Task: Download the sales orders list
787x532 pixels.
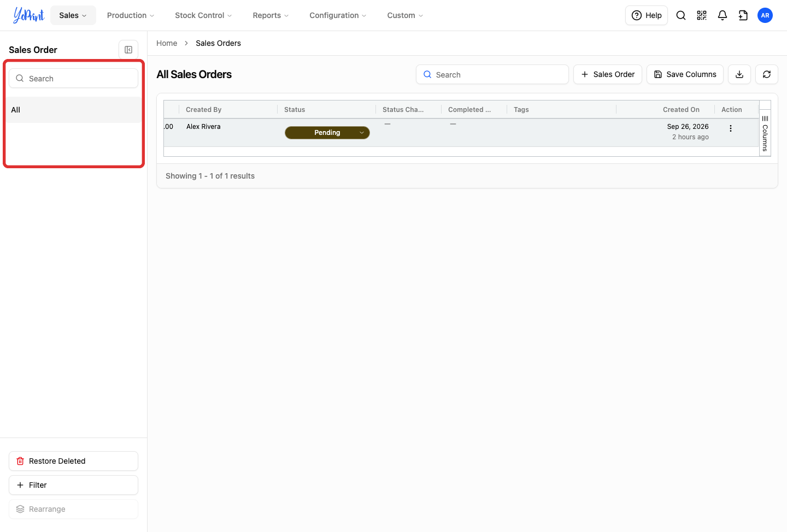Action: point(739,74)
